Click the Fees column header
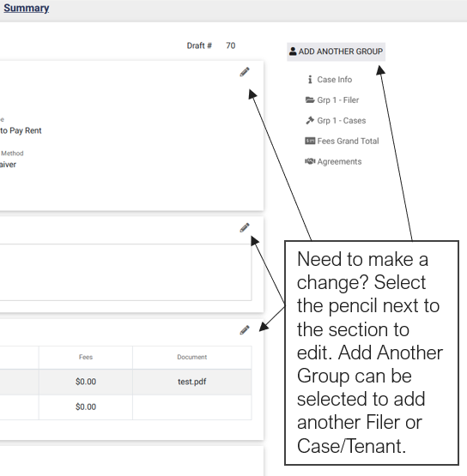The image size is (467, 476). [86, 357]
